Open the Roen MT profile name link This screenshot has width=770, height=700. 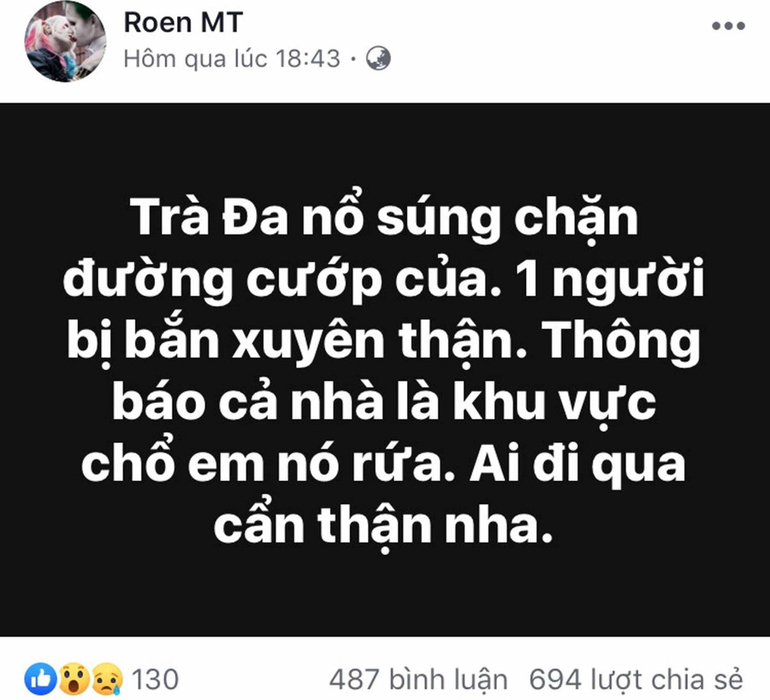(x=184, y=22)
